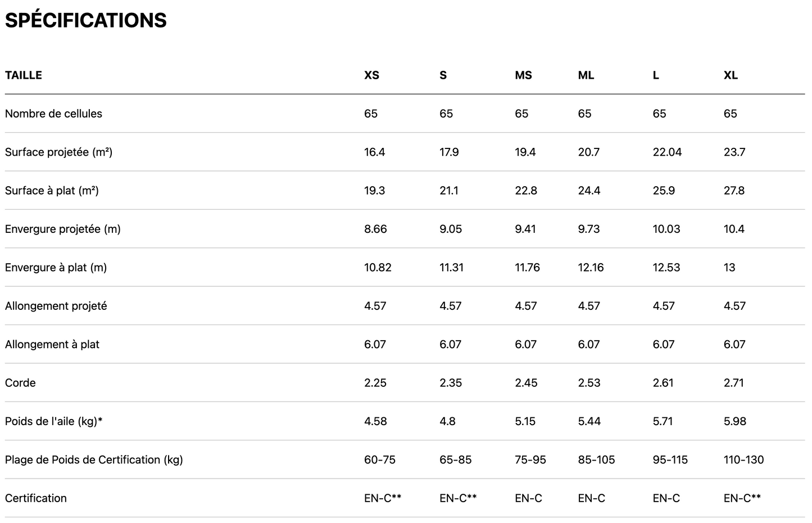Image resolution: width=812 pixels, height=523 pixels.
Task: Click the Envergure projetée (m) label
Action: click(62, 229)
